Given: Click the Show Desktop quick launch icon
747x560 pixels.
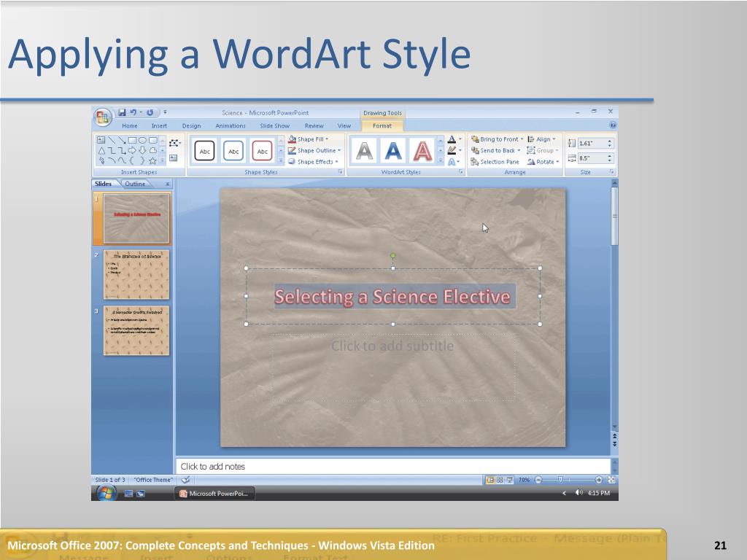Looking at the screenshot, I should 128,494.
